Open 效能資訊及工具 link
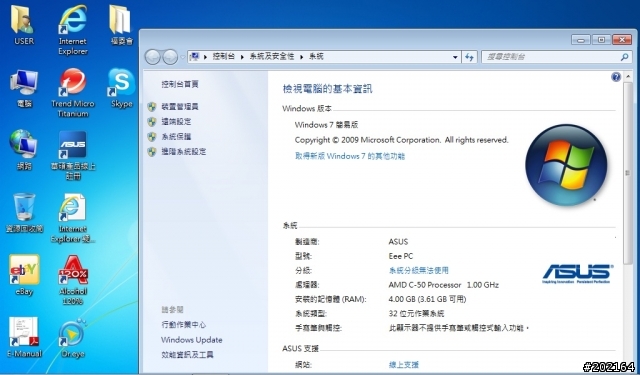 click(x=187, y=355)
